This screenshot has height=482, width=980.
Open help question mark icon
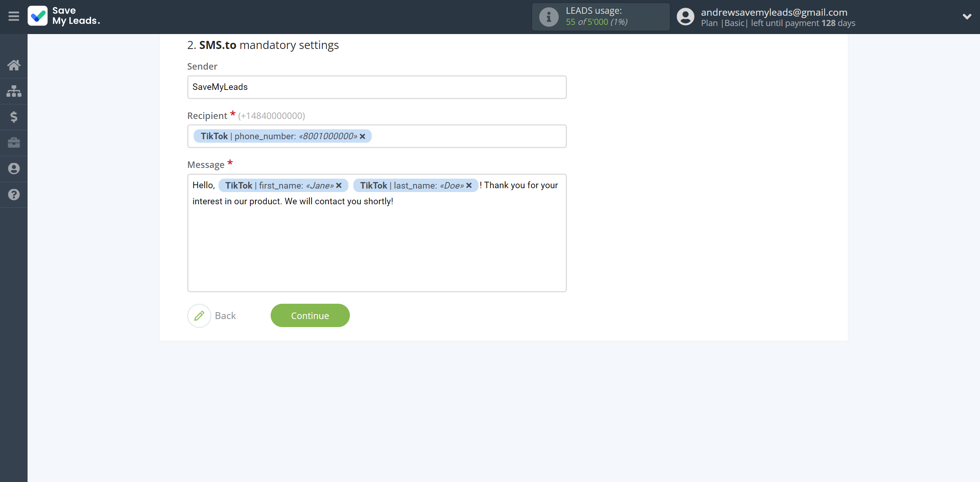coord(14,195)
